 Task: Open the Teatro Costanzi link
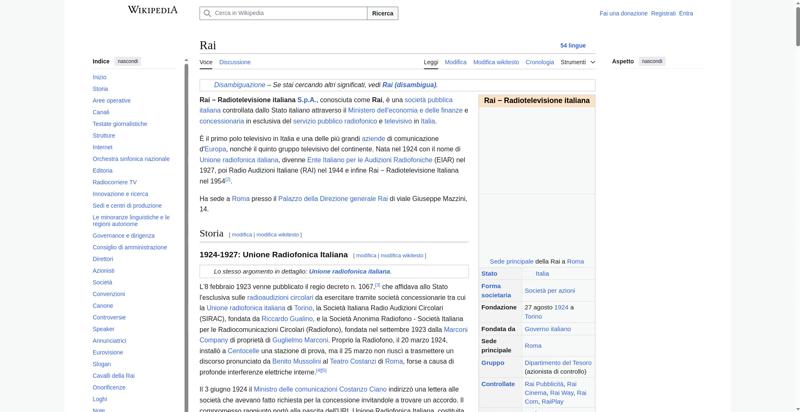[x=353, y=362]
